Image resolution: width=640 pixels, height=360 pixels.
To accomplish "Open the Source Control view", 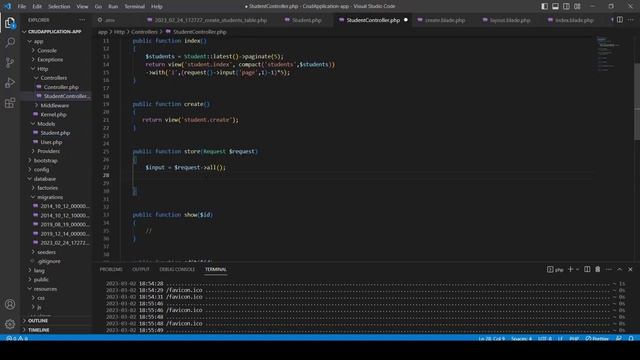I will (10, 62).
